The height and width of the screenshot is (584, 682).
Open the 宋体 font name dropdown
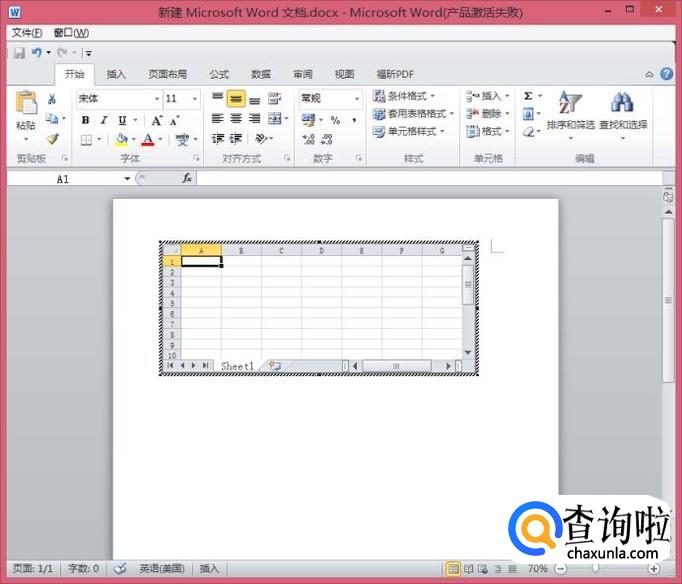157,99
